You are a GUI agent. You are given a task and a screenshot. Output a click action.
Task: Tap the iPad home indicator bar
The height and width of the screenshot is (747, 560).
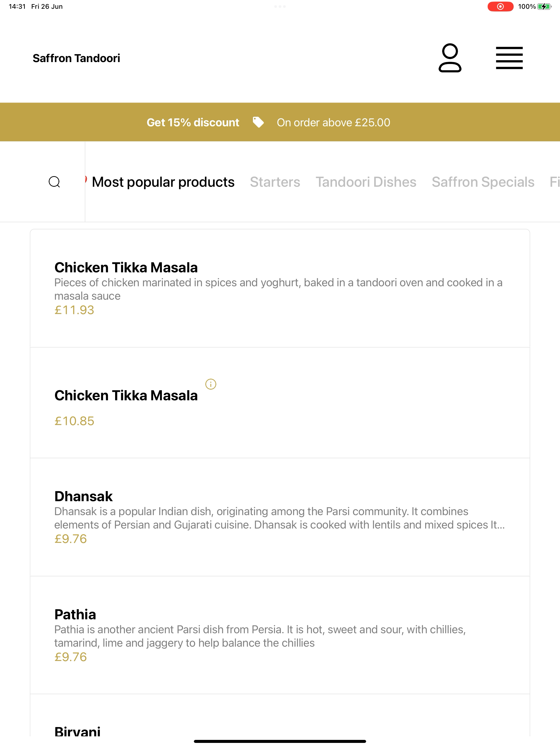click(280, 741)
